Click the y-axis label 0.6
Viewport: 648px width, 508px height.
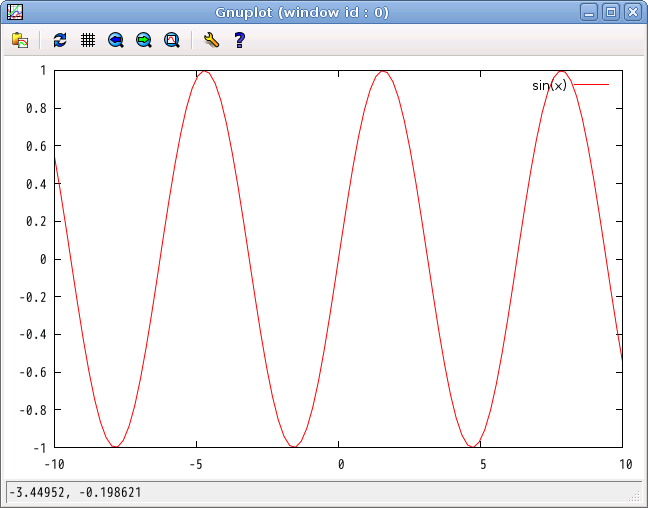[36, 146]
